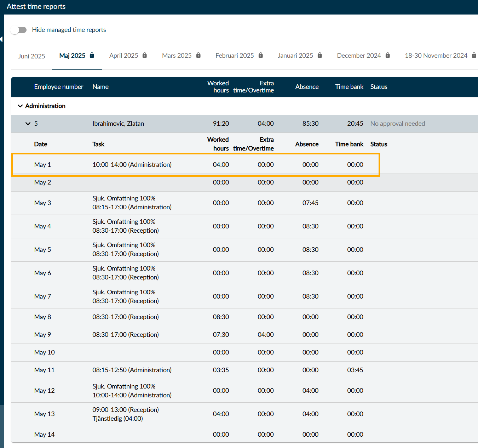Click the lock icon next to April 2025
The height and width of the screenshot is (448, 478).
tap(145, 55)
